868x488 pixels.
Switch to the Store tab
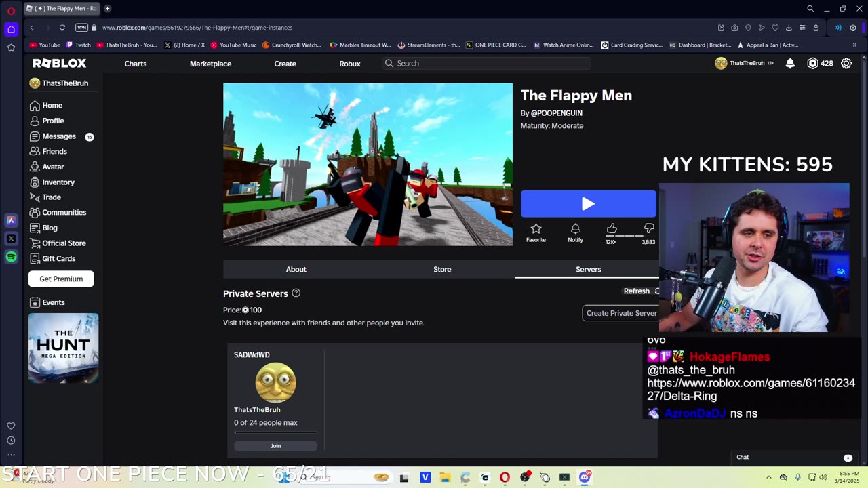[442, 269]
